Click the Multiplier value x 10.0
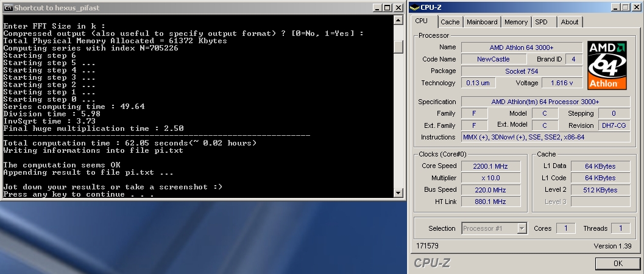 click(491, 178)
